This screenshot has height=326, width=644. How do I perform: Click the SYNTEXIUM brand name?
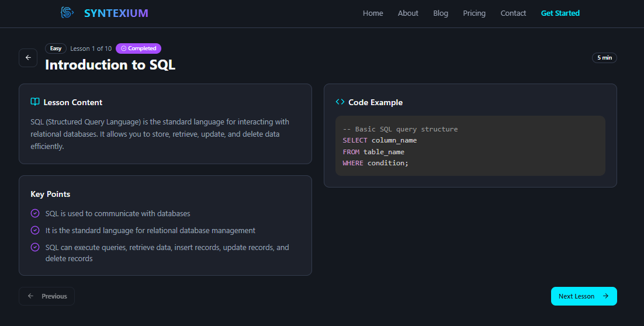coord(116,13)
